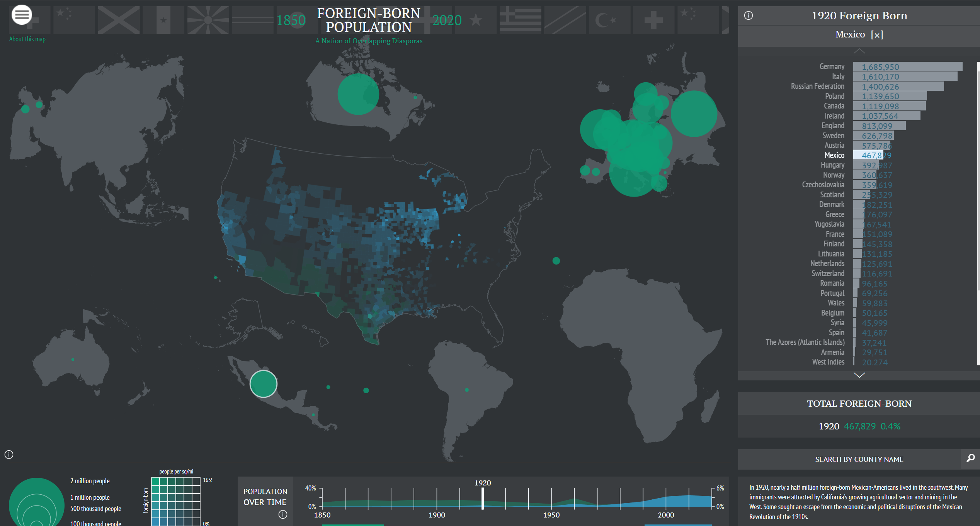The height and width of the screenshot is (526, 980).
Task: Select Ireland bar in the country list
Action: click(886, 116)
